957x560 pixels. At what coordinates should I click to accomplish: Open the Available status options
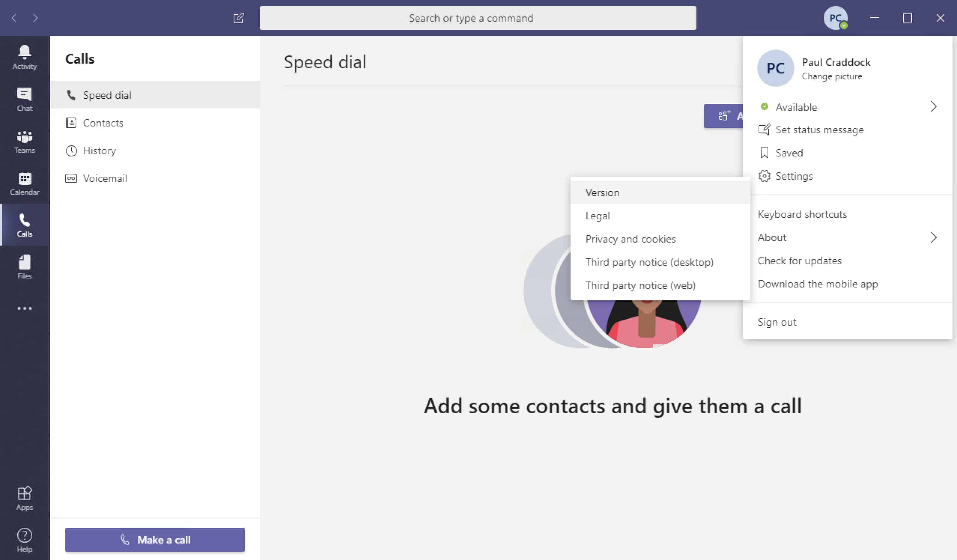[x=848, y=107]
